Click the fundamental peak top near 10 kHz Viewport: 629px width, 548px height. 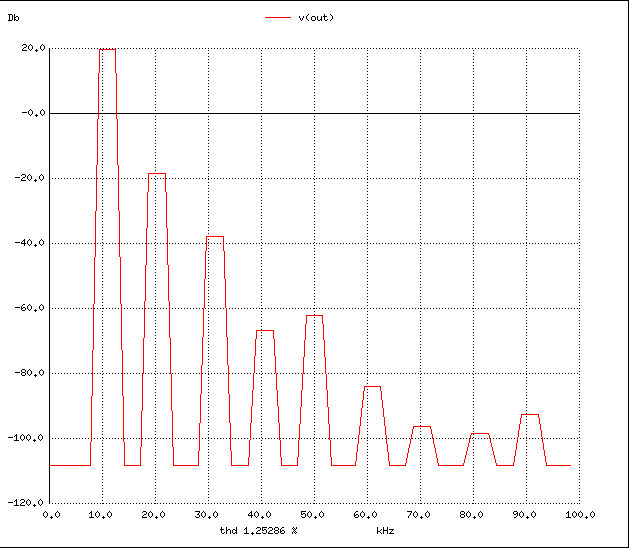(107, 49)
